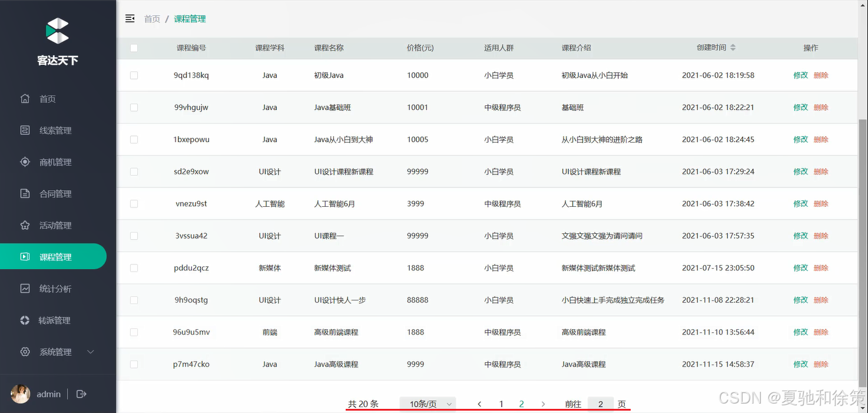The height and width of the screenshot is (413, 868).
Task: Click 删除 for UI课程一 row
Action: click(x=821, y=236)
